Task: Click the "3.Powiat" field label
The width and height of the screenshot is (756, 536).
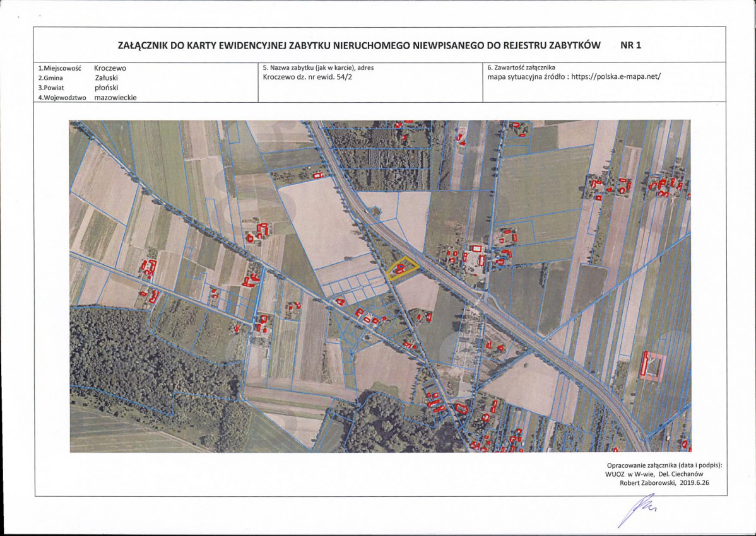Action: click(51, 88)
